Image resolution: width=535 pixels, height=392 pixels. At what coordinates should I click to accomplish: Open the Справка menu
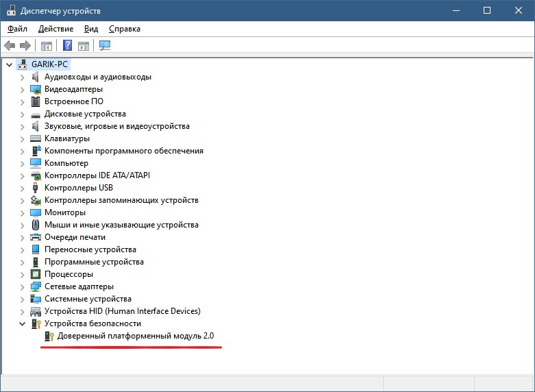click(125, 29)
